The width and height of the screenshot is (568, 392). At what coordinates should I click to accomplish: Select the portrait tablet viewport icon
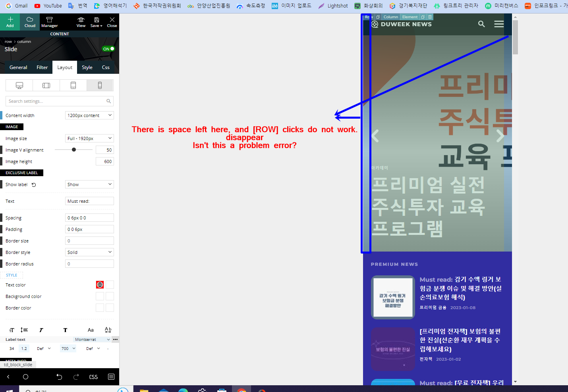pyautogui.click(x=73, y=85)
